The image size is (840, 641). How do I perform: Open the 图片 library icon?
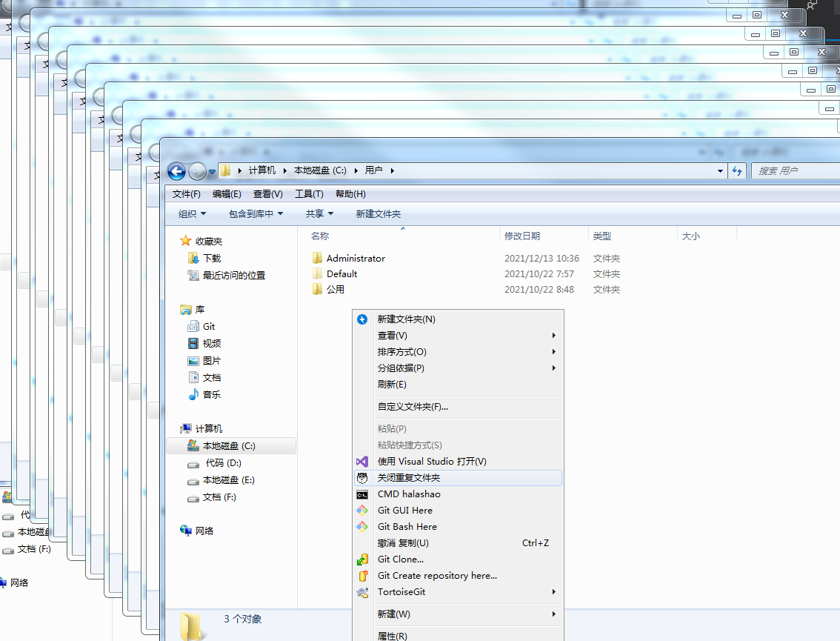(193, 361)
